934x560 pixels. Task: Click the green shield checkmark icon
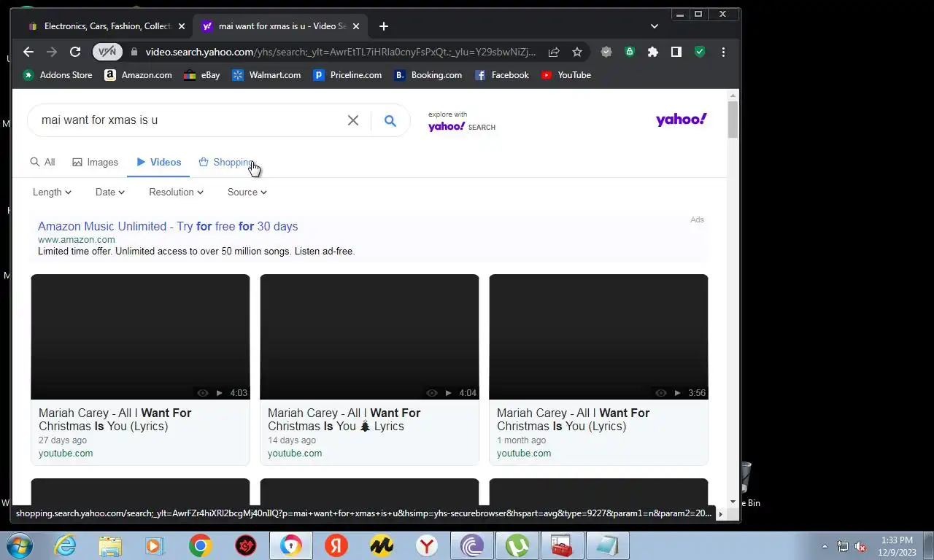[x=700, y=52]
